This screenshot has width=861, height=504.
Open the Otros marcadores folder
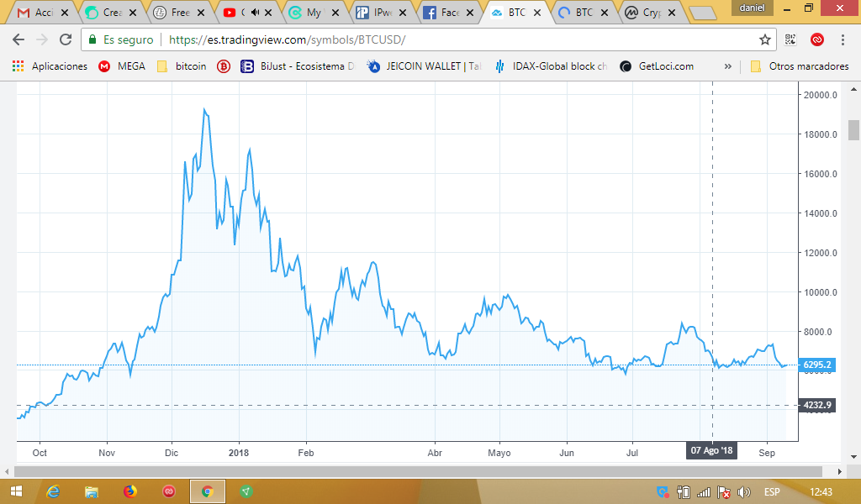tap(800, 66)
